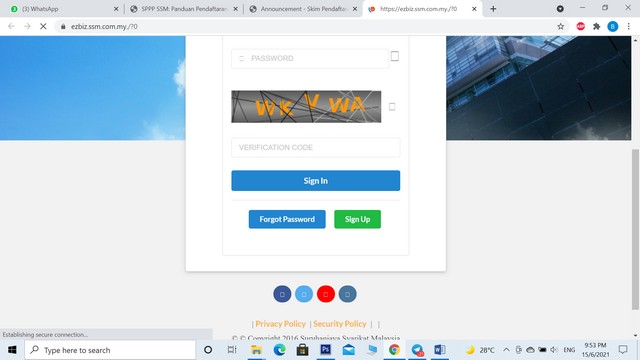Click the light blue social media circle icon

pyautogui.click(x=304, y=294)
